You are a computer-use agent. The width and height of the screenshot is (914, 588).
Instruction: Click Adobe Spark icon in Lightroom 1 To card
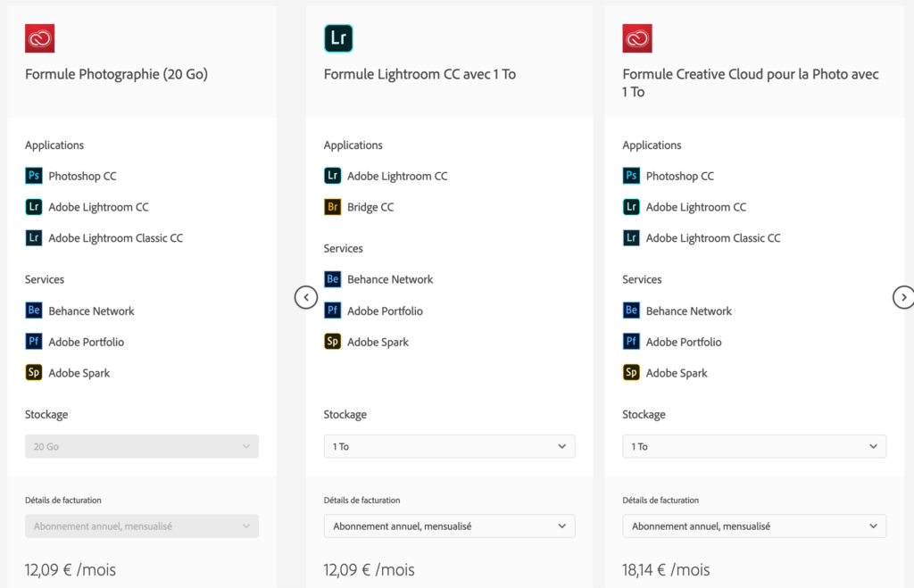pyautogui.click(x=332, y=342)
